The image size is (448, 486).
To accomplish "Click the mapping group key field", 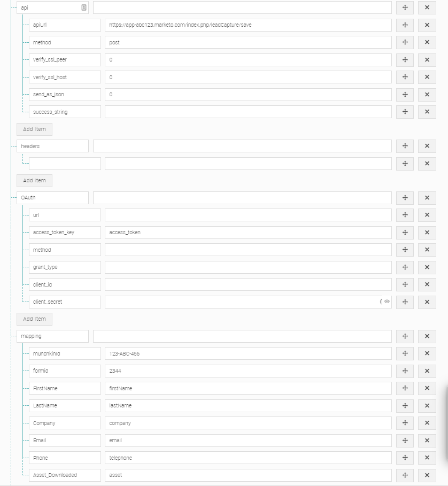I will point(52,336).
